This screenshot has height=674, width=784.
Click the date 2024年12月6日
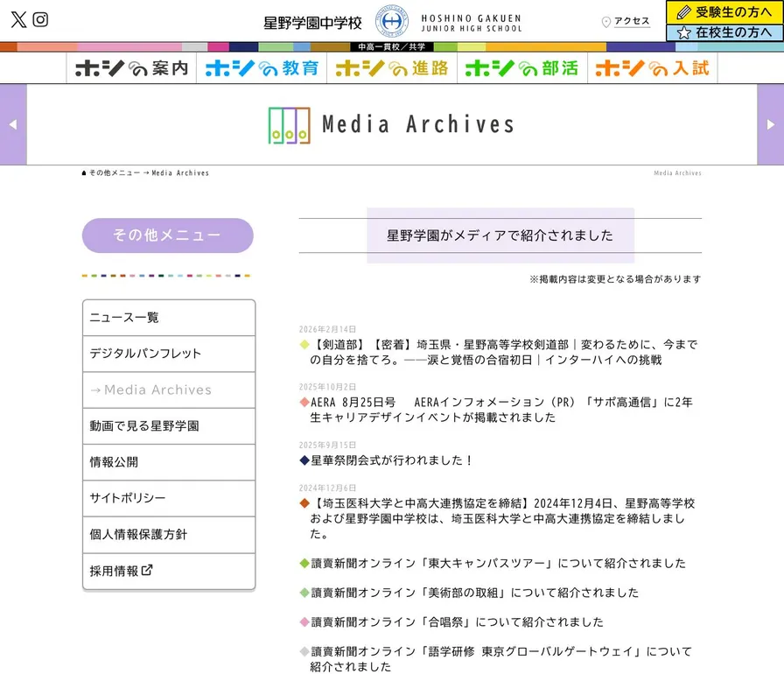tap(327, 488)
